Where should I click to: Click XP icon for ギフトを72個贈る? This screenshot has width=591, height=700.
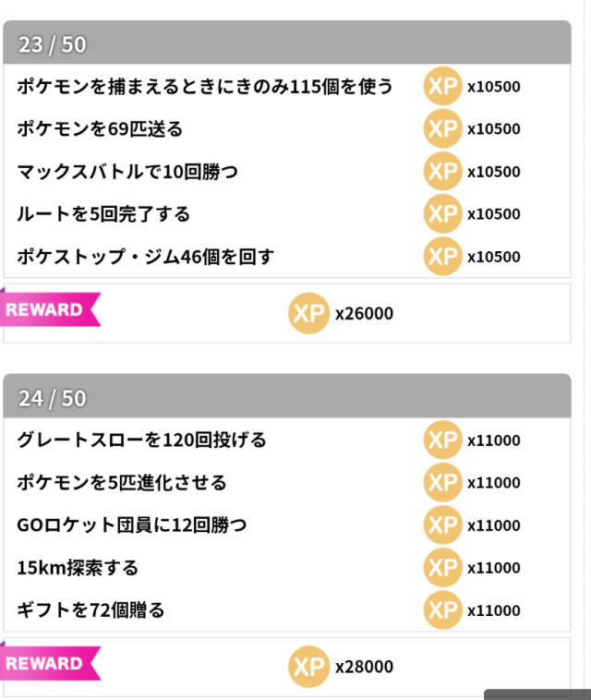(442, 609)
